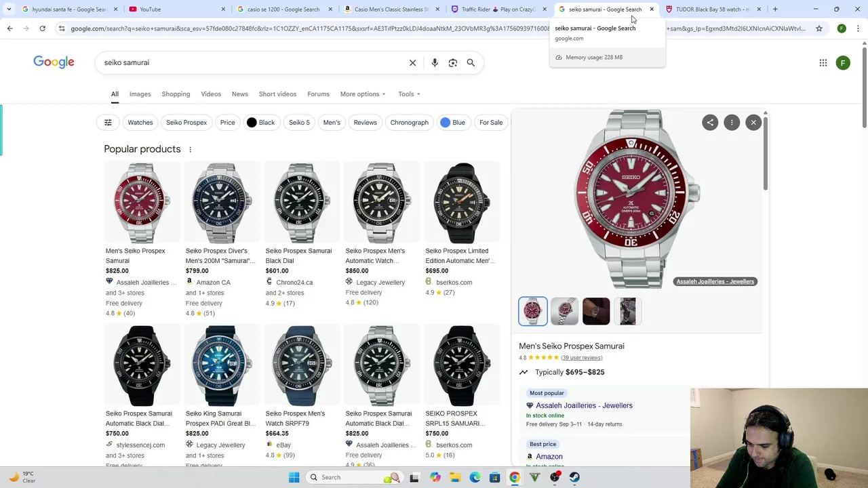868x488 pixels.
Task: Click the Assaleh Joailleries image credit label
Action: point(715,281)
